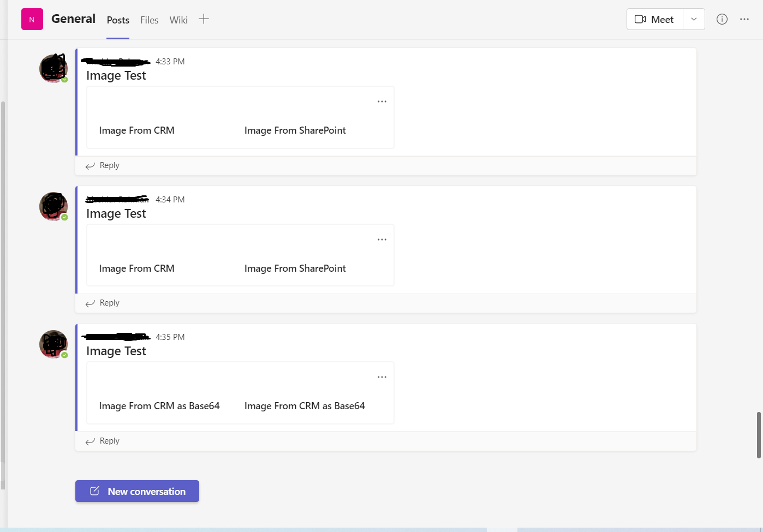This screenshot has height=532, width=763.
Task: Open more options on the 4:33 PM message
Action: tap(381, 101)
